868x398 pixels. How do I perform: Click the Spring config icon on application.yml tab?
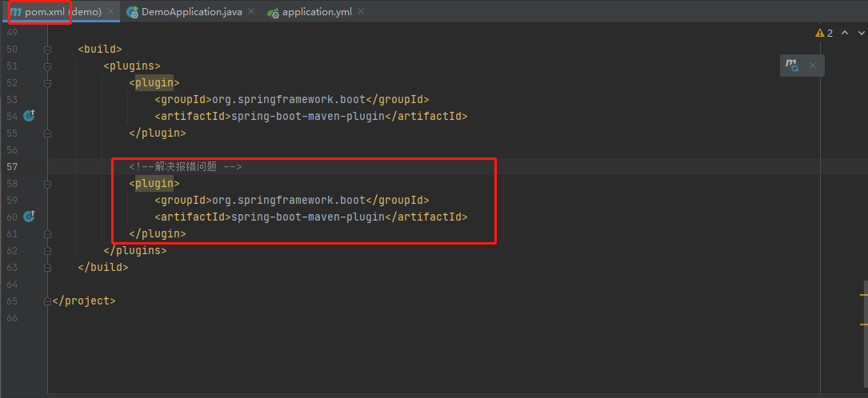click(272, 12)
